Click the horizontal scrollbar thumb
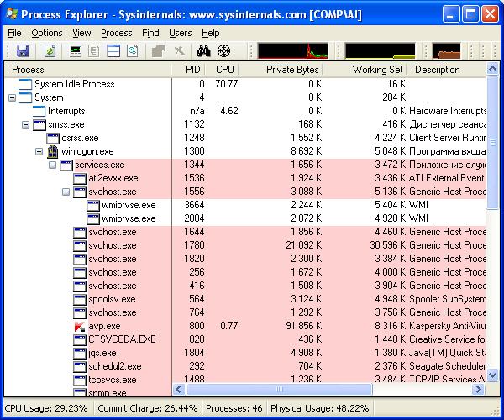 point(280,390)
